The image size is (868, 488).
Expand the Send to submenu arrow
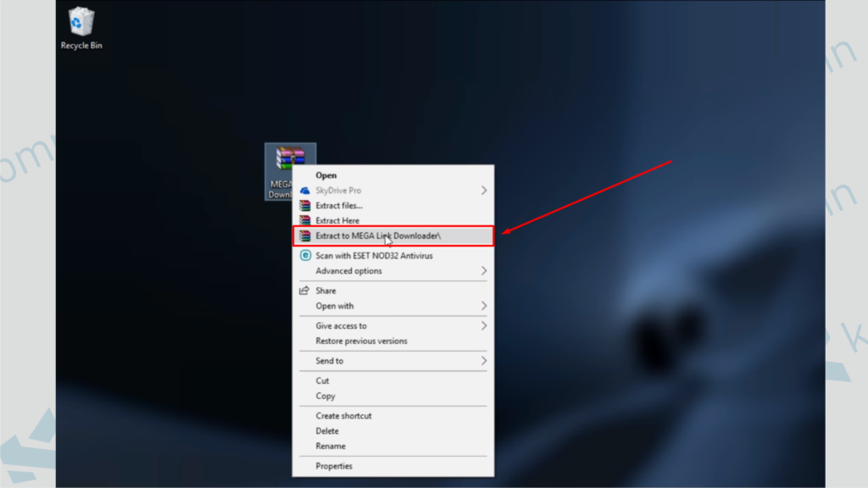click(x=484, y=361)
